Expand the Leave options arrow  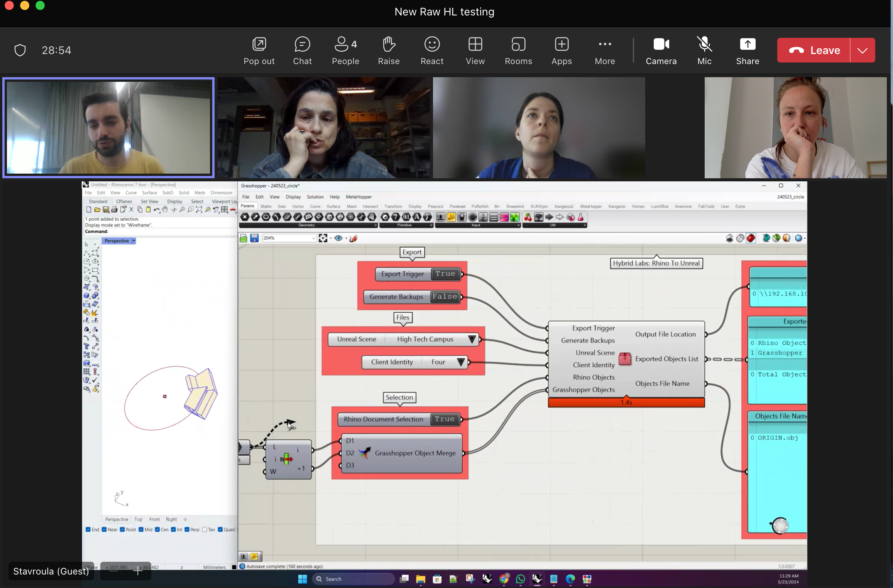863,50
